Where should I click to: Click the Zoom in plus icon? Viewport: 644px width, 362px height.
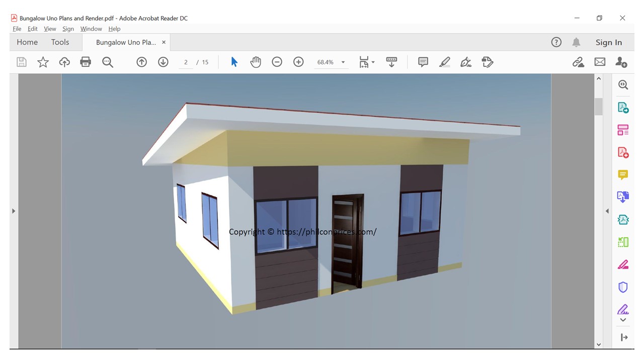point(298,62)
